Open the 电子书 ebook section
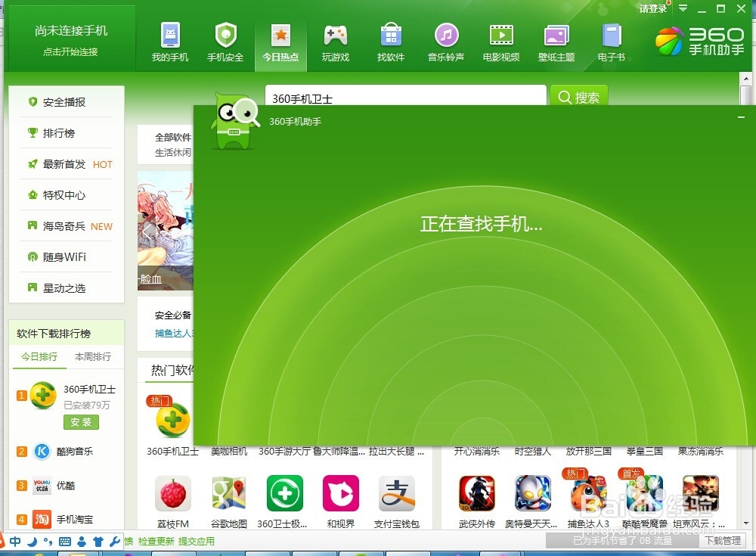This screenshot has height=556, width=756. [612, 42]
